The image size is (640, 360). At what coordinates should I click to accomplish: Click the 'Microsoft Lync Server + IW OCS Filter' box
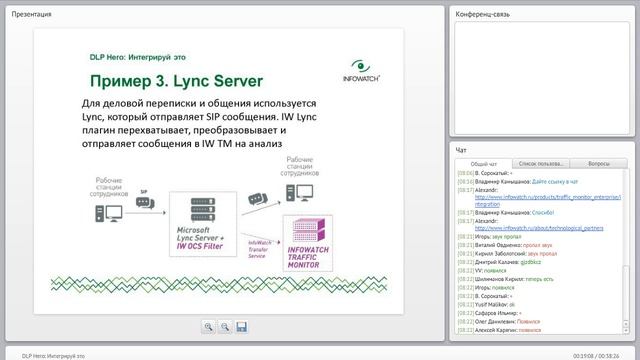click(x=203, y=224)
